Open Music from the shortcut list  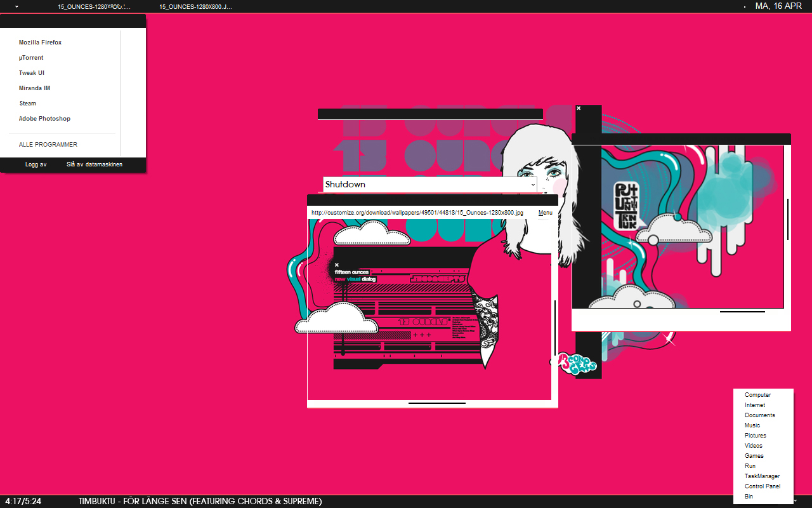752,425
